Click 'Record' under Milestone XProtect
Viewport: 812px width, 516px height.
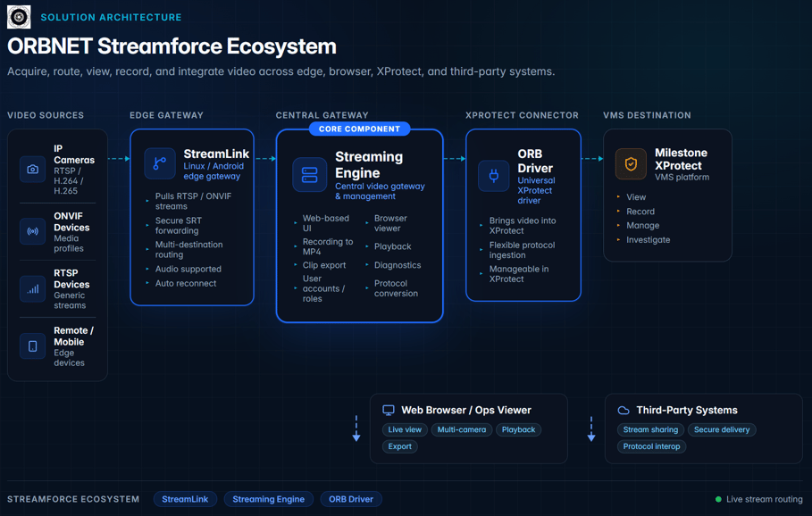[x=640, y=212]
